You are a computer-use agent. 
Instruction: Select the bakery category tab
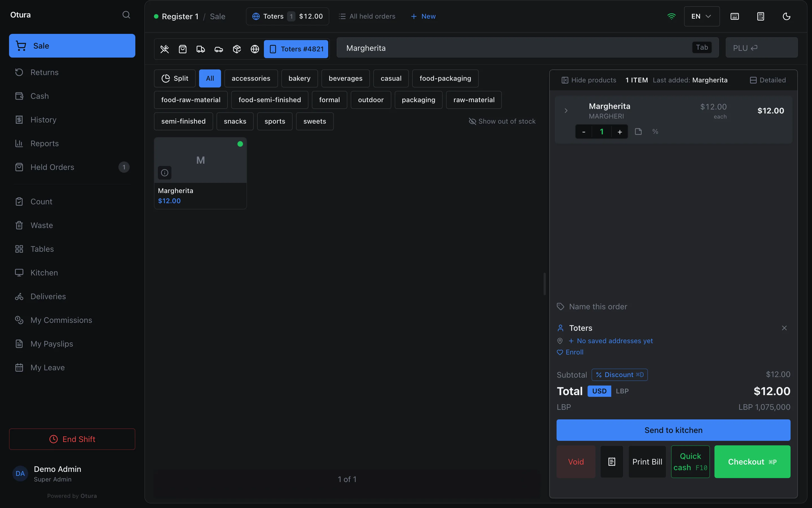pos(299,78)
